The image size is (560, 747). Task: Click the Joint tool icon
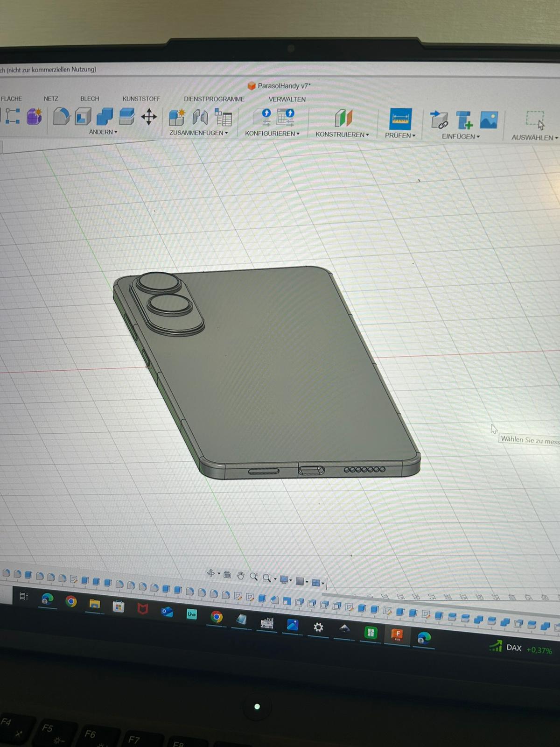(x=200, y=118)
